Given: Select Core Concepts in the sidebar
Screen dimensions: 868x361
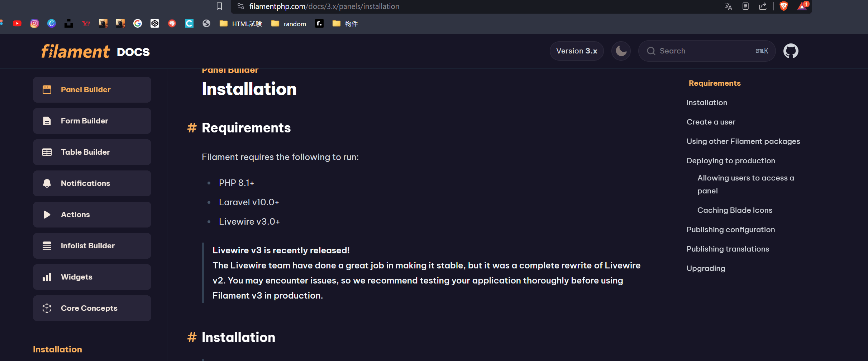Looking at the screenshot, I should (89, 308).
